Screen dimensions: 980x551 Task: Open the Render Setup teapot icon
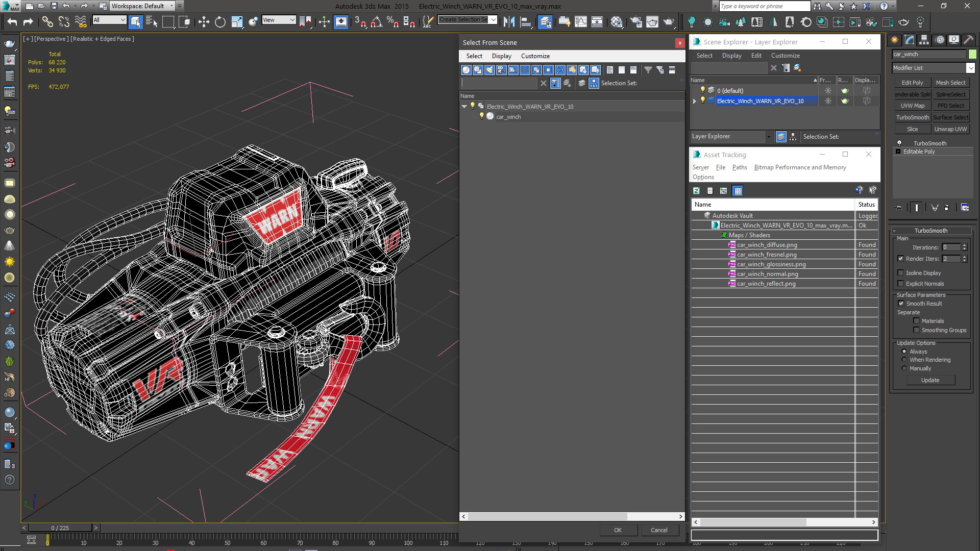pos(636,21)
